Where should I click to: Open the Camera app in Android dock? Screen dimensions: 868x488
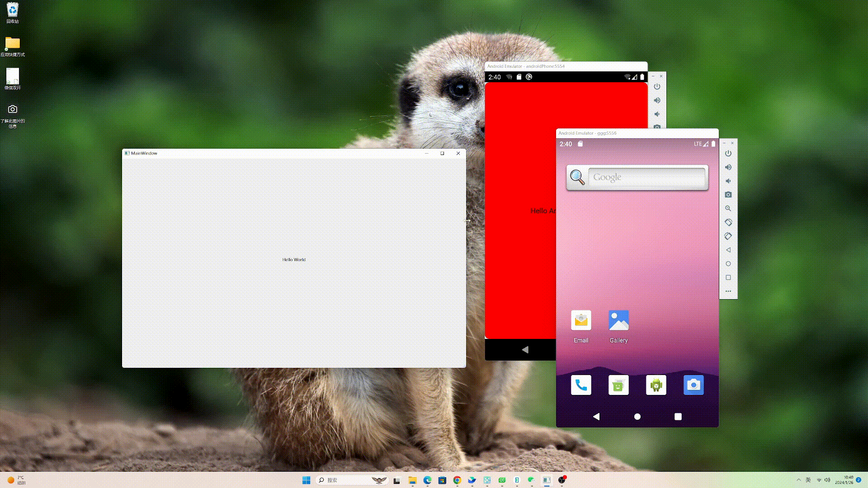693,385
